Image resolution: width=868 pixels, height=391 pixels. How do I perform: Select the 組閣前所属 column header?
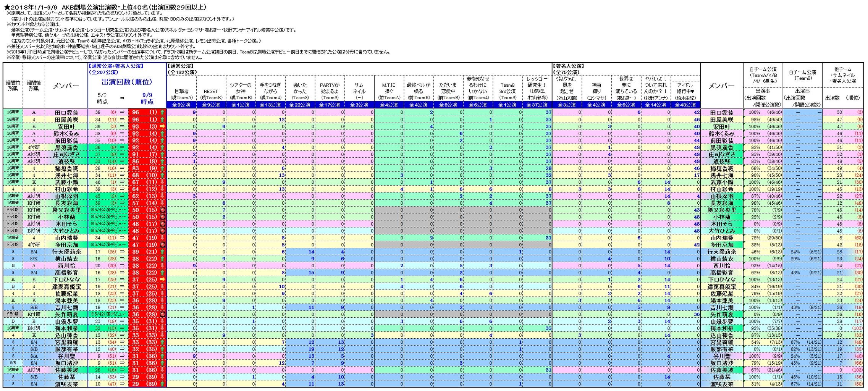coord(13,86)
